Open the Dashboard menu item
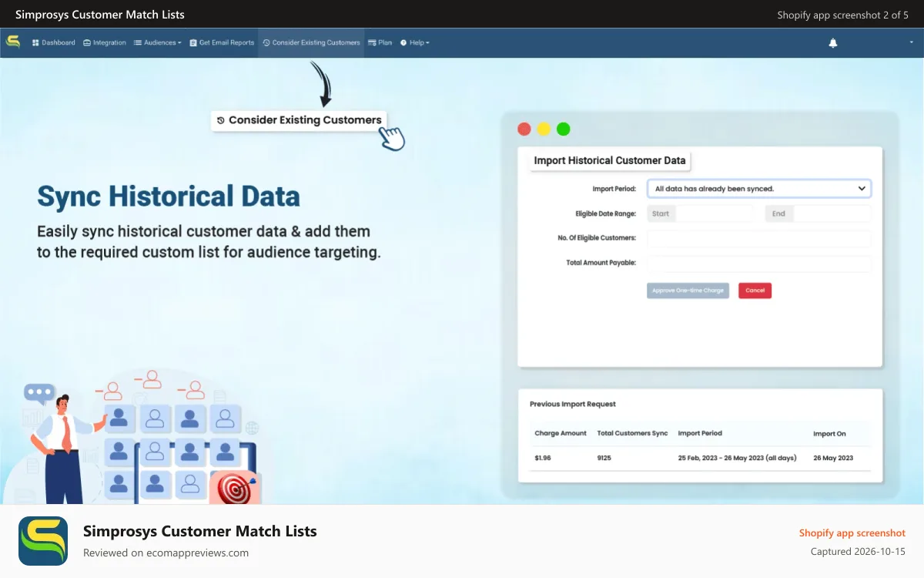The height and width of the screenshot is (578, 924). [x=54, y=42]
